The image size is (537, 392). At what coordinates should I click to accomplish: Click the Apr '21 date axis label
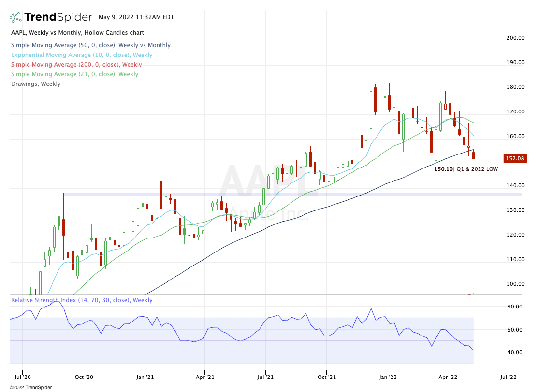pyautogui.click(x=205, y=377)
